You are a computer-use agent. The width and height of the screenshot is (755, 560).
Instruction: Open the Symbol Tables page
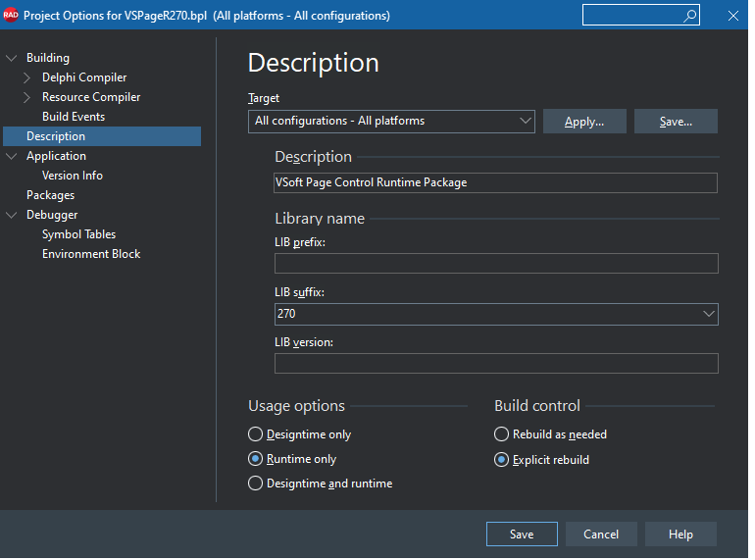click(79, 236)
